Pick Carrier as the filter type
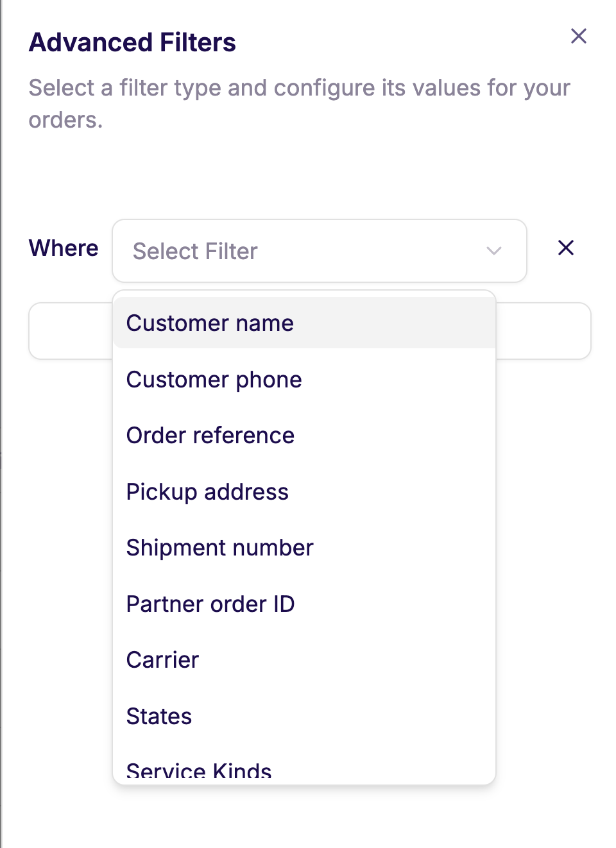 pyautogui.click(x=162, y=660)
